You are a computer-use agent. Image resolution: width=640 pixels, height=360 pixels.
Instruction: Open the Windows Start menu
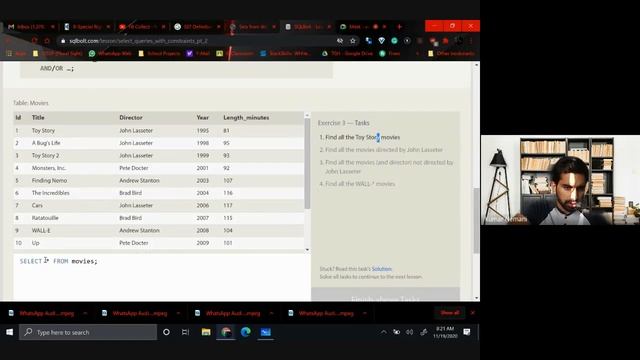point(9,332)
